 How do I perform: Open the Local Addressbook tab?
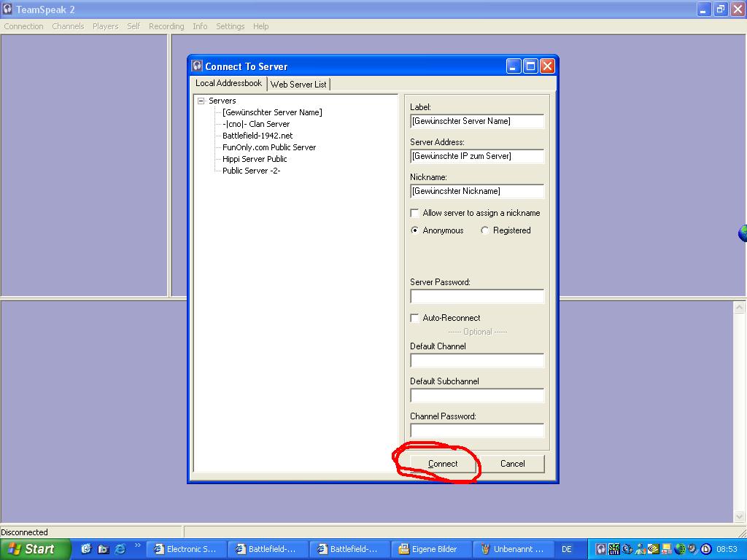tap(228, 83)
